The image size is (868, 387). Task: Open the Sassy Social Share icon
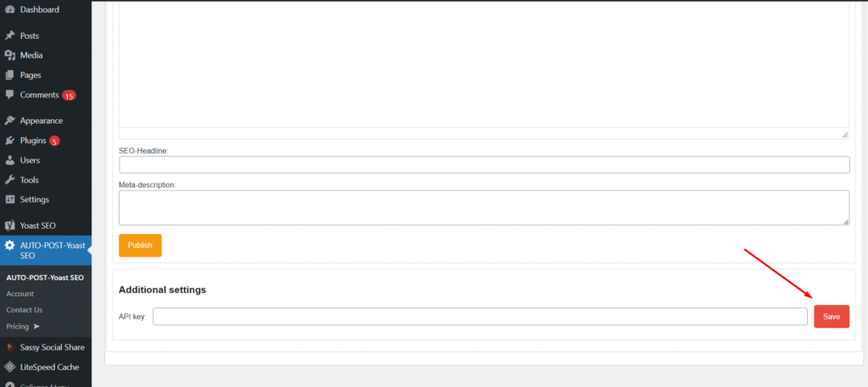point(9,347)
